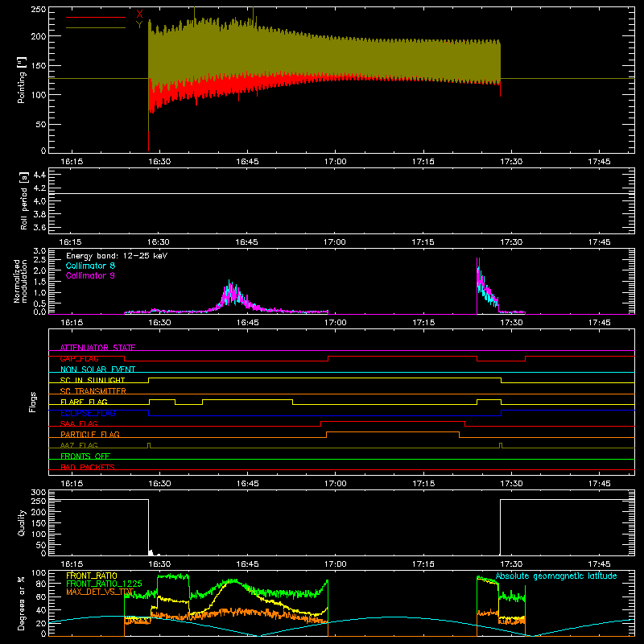The width and height of the screenshot is (644, 644).
Task: Click the first AAZ_FLAG pulse near 16:28
Action: tap(149, 446)
